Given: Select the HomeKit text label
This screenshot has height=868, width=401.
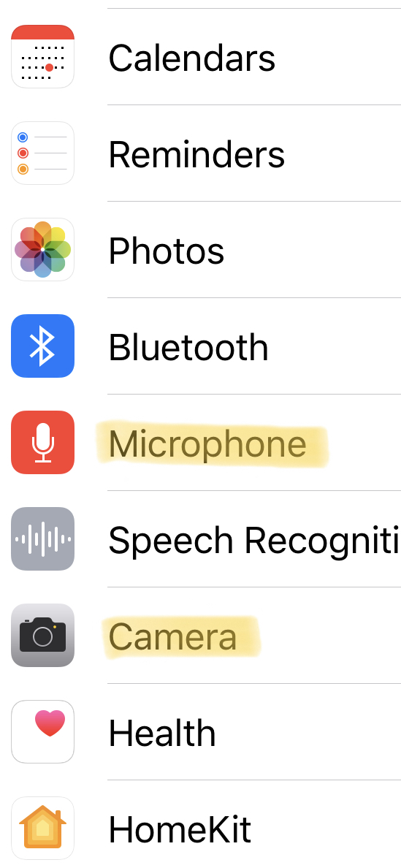Looking at the screenshot, I should (x=180, y=829).
